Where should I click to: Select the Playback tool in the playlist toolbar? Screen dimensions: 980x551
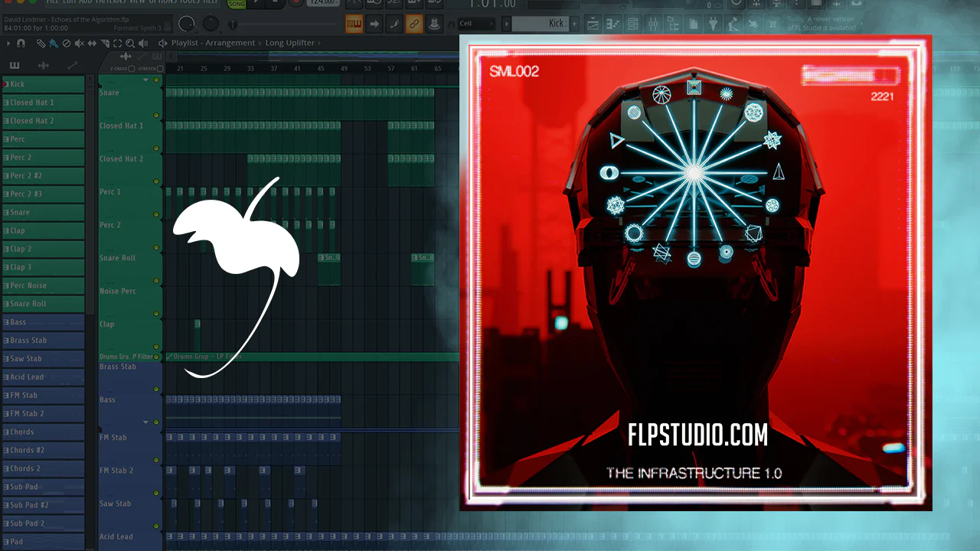click(x=142, y=43)
